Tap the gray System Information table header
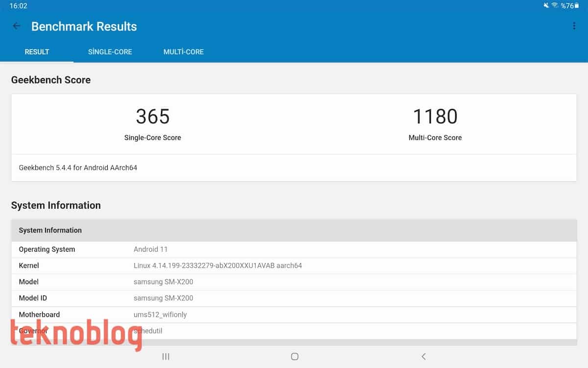Viewport: 588px width, 368px height. pos(294,230)
